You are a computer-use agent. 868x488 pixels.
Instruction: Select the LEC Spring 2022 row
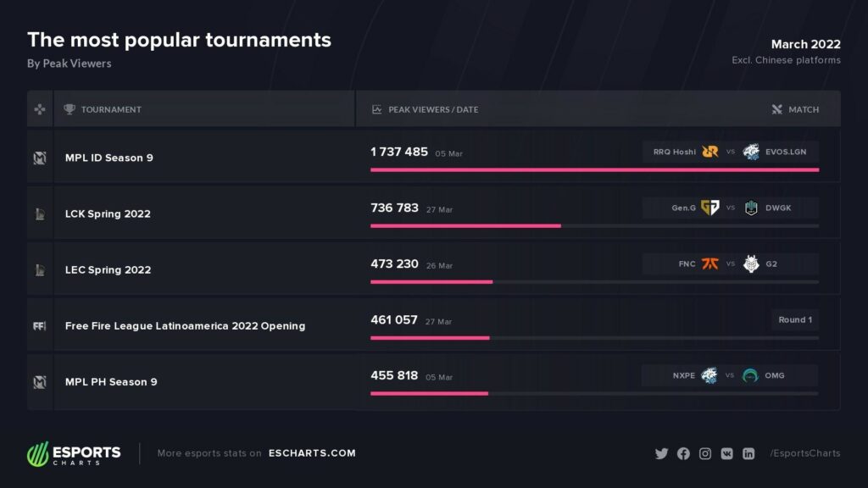433,269
